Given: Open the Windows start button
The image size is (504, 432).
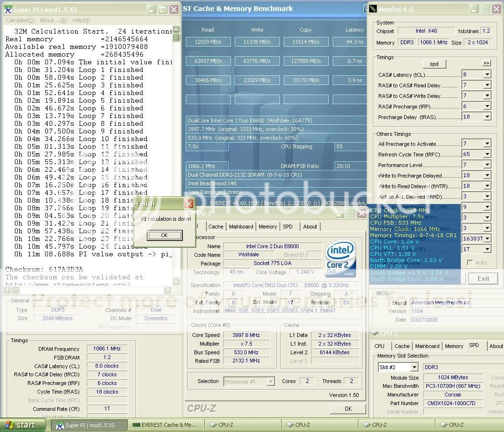Looking at the screenshot, I should [22, 425].
